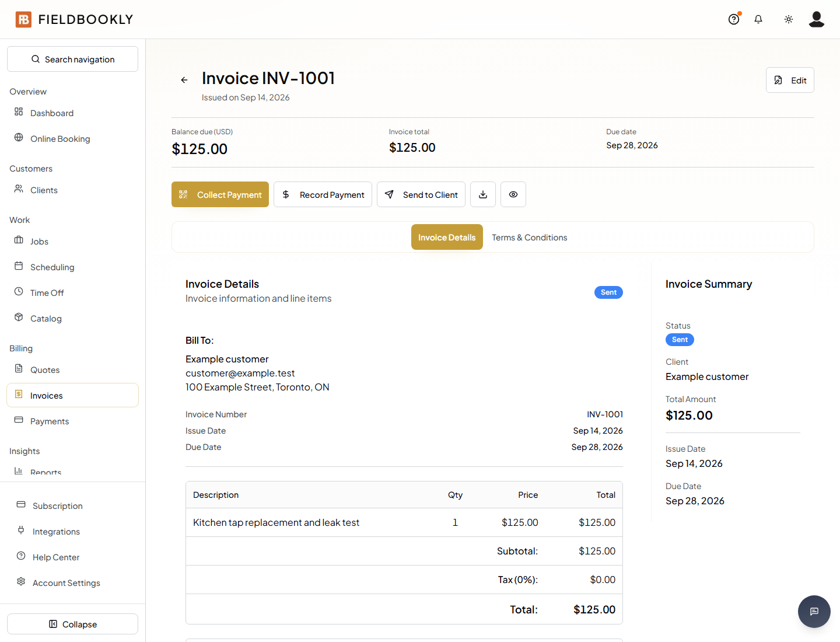Click the line item 'Kitchen tap replacement and leak test'

pos(276,522)
